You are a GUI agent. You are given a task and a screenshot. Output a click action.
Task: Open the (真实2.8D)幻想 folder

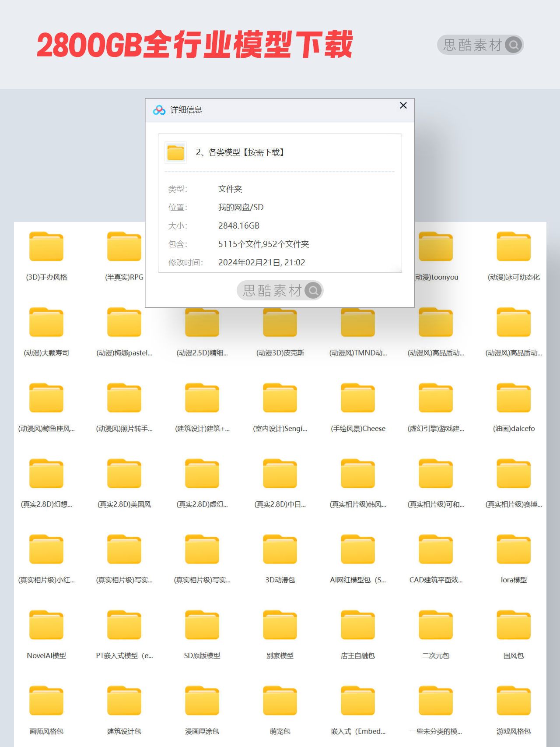pos(46,473)
